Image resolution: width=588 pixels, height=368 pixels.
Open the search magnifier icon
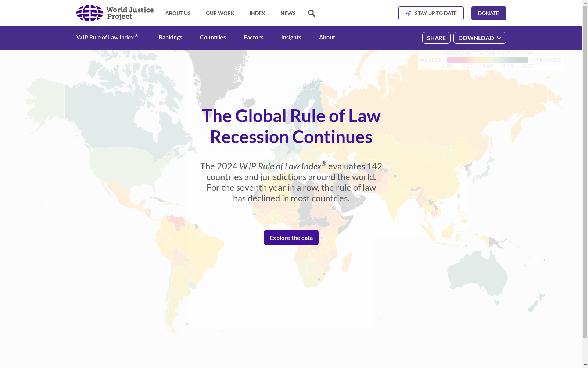(x=312, y=13)
